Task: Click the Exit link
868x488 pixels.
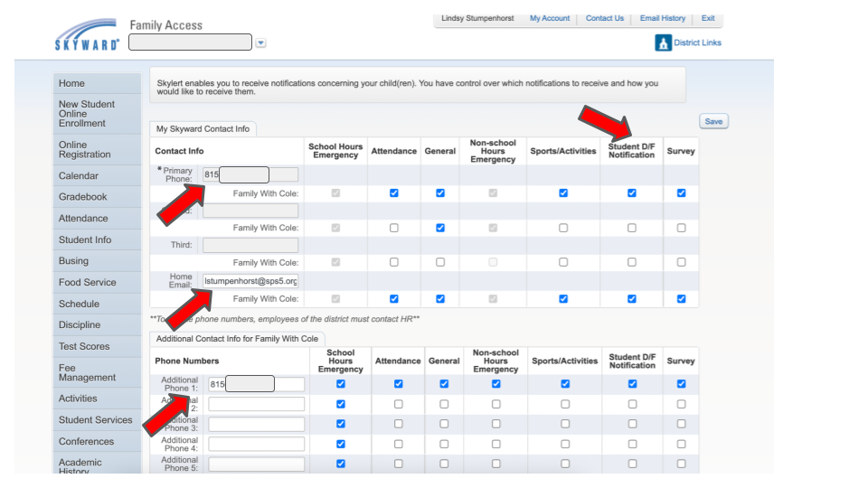Action: pyautogui.click(x=707, y=18)
